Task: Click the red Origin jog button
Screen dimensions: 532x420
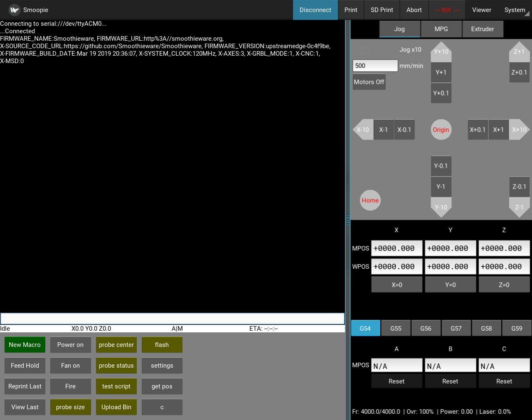Action: pyautogui.click(x=441, y=130)
